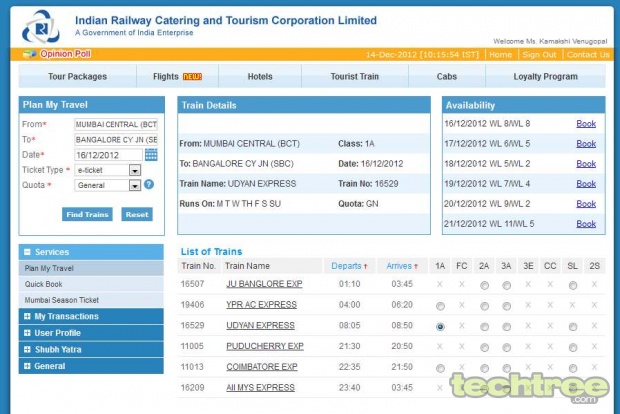Image resolution: width=620 pixels, height=414 pixels.
Task: Click the Opinion Poll icon
Action: point(29,54)
